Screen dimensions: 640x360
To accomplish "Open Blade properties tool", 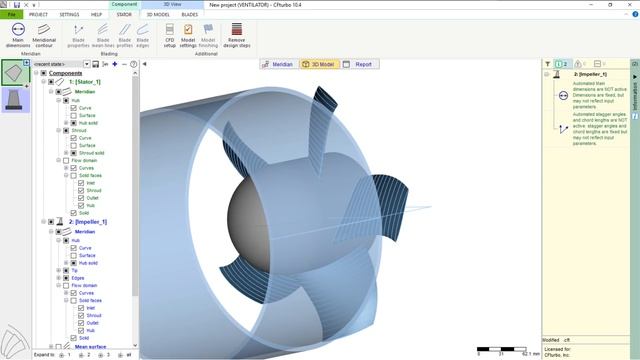I will (x=78, y=35).
